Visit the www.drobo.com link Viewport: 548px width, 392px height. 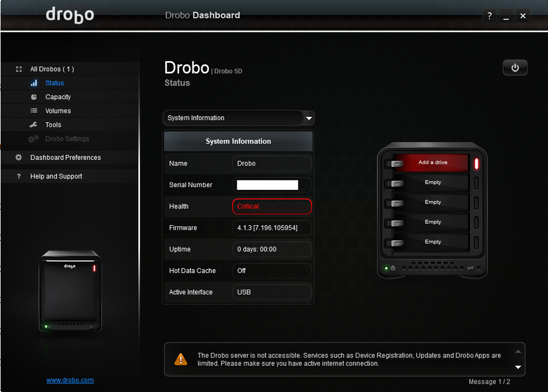pyautogui.click(x=70, y=380)
